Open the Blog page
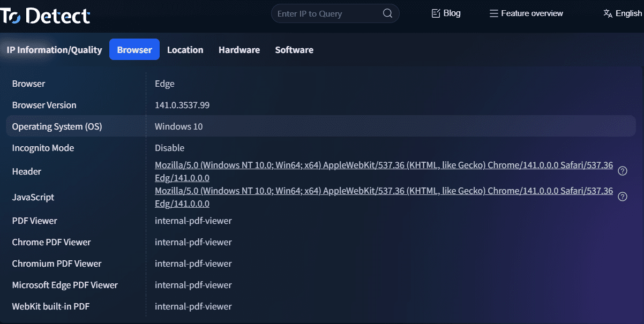This screenshot has width=644, height=324. coord(446,13)
